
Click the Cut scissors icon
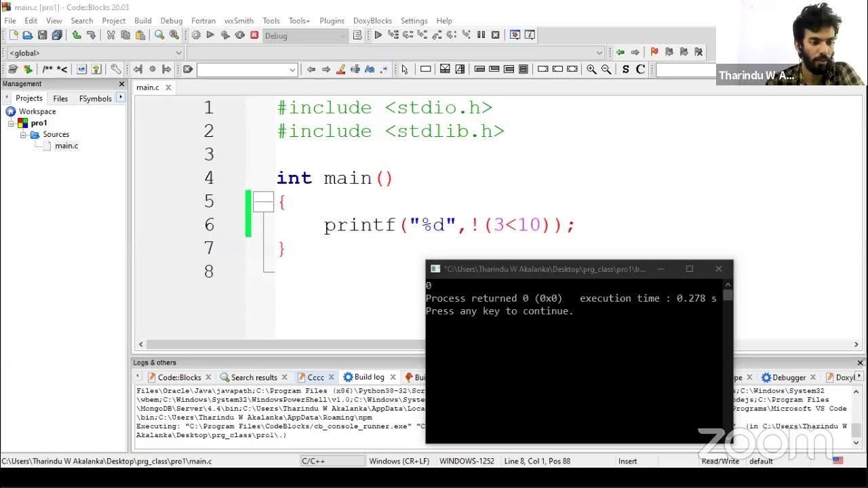111,35
